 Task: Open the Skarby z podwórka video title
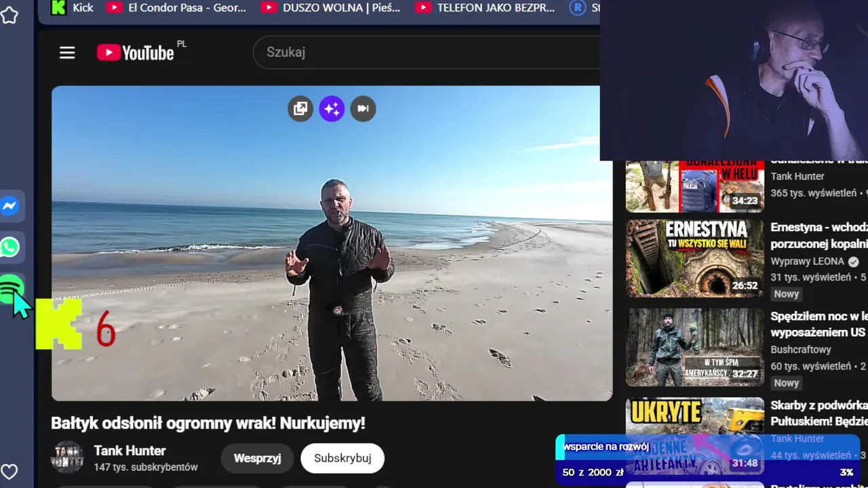pos(819,413)
